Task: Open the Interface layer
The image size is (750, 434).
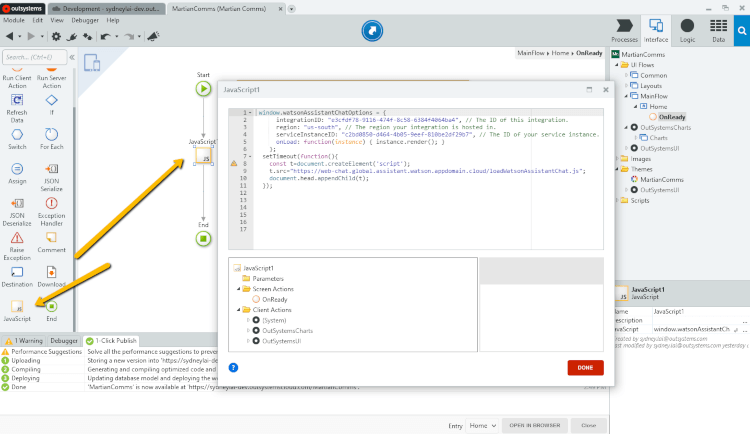Action: click(x=656, y=31)
